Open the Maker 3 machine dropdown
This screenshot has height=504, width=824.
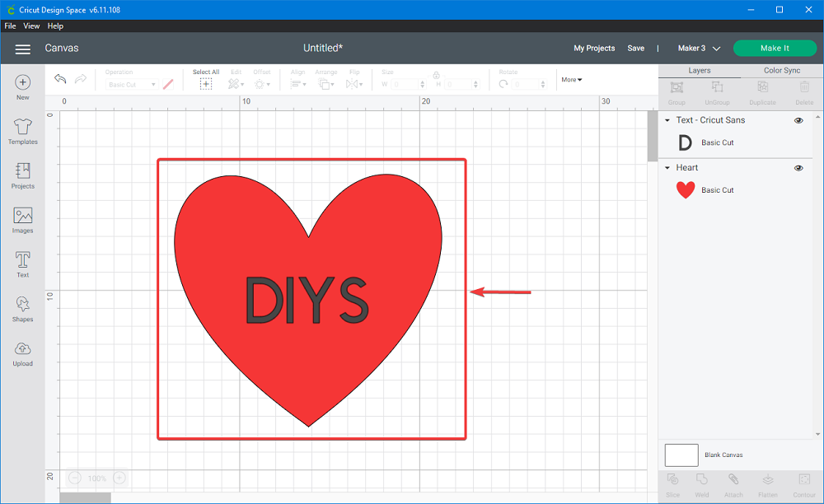point(699,49)
